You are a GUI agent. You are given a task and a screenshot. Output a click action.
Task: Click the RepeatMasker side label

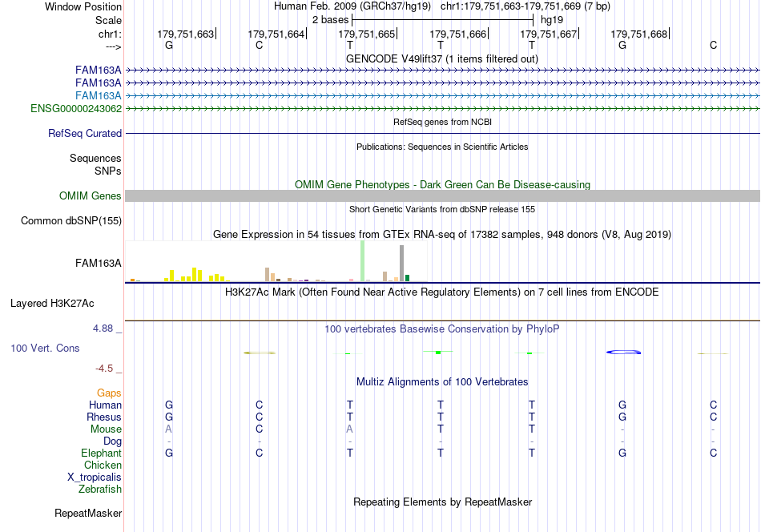(x=88, y=514)
